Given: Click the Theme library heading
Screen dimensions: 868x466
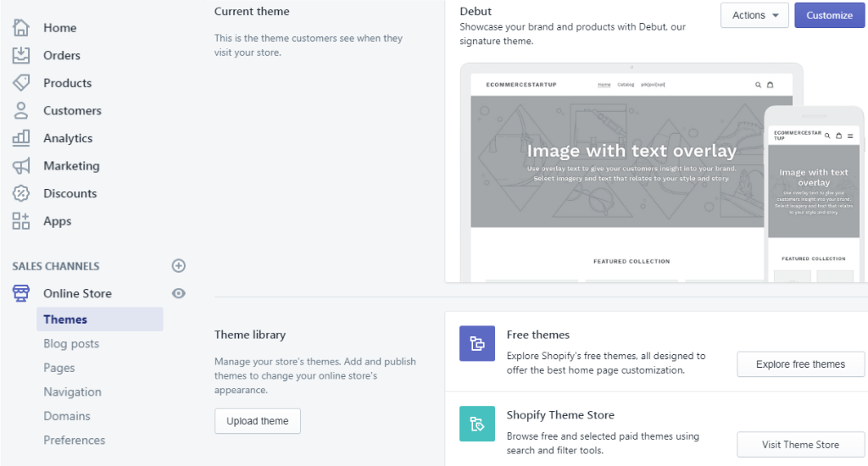Looking at the screenshot, I should click(x=250, y=335).
